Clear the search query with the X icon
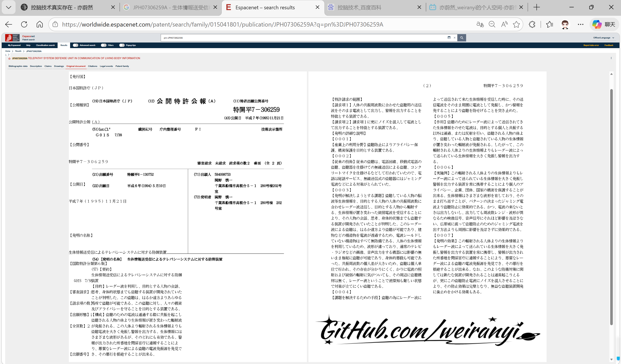The image size is (621, 364). click(x=455, y=38)
